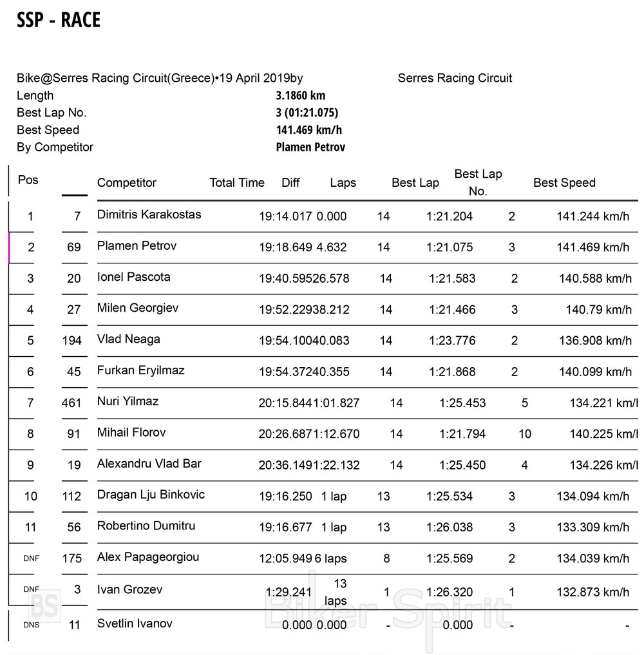Select Vlad Neaga's bike number 194
The image size is (644, 655).
[x=72, y=341]
